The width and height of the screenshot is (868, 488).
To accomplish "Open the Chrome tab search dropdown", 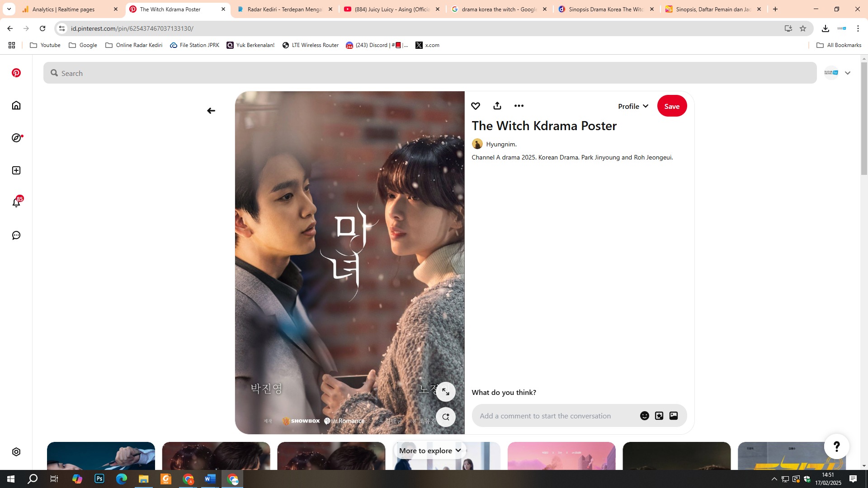I will pyautogui.click(x=9, y=9).
